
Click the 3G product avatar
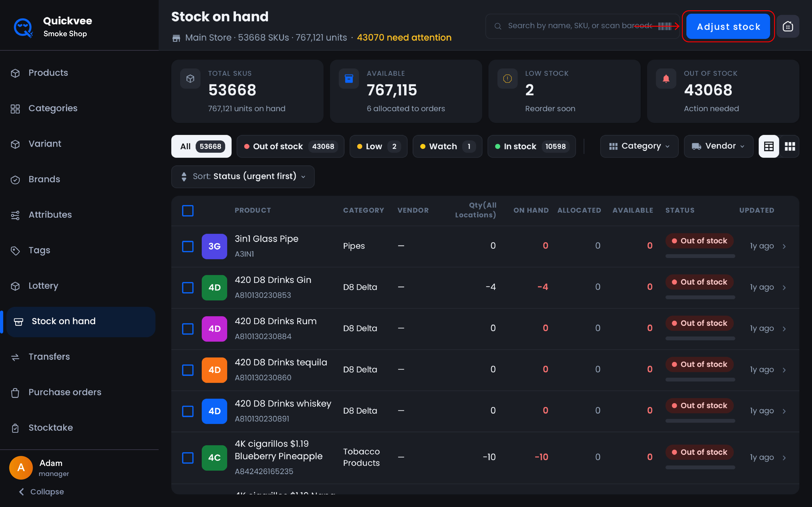214,246
